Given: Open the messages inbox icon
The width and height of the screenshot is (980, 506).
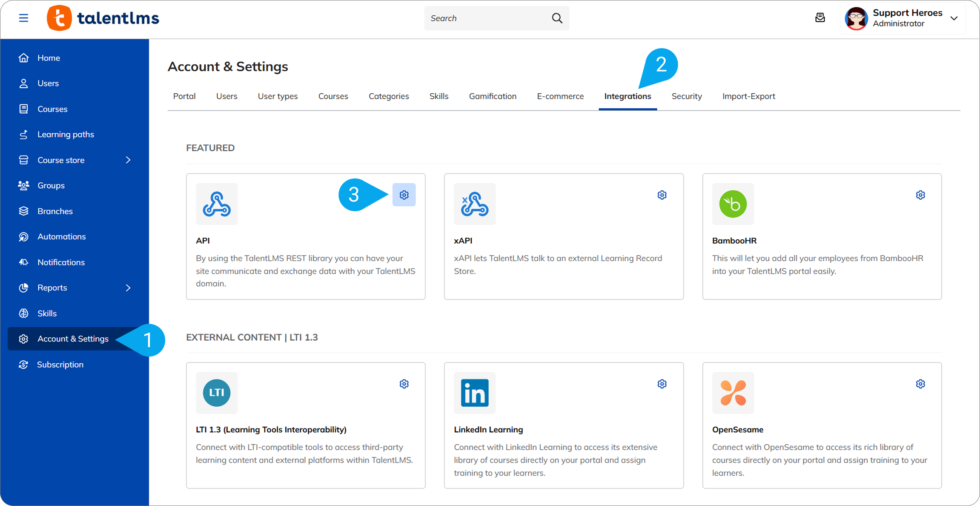Looking at the screenshot, I should click(820, 18).
